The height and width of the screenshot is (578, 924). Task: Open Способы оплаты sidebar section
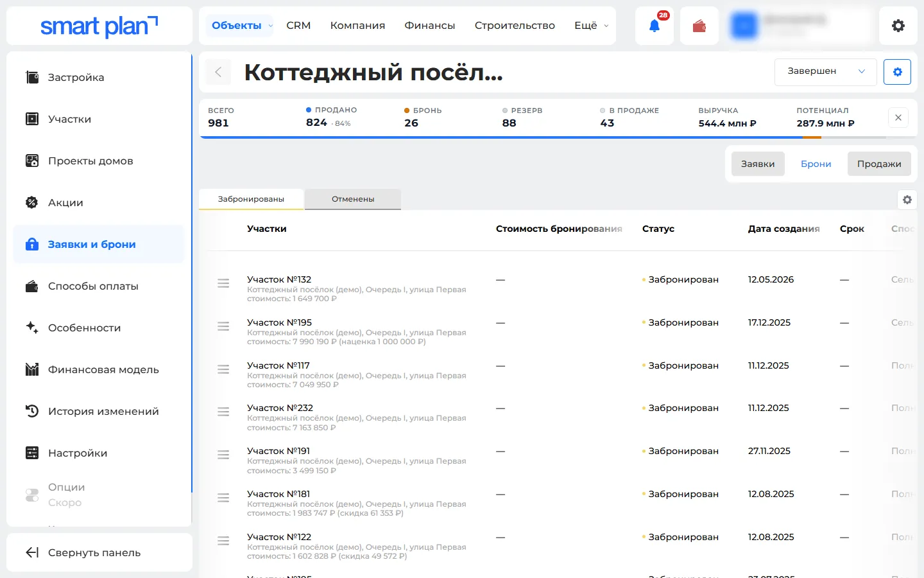pos(99,286)
